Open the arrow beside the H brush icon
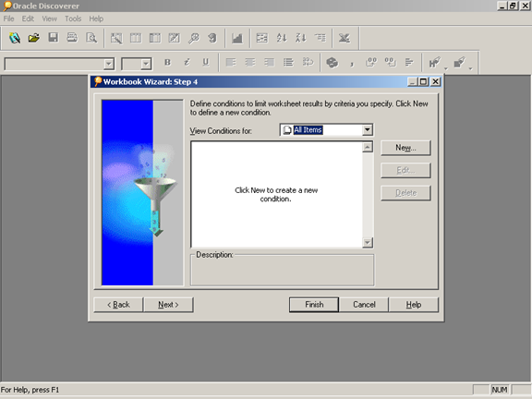The height and width of the screenshot is (399, 532). pyautogui.click(x=446, y=68)
